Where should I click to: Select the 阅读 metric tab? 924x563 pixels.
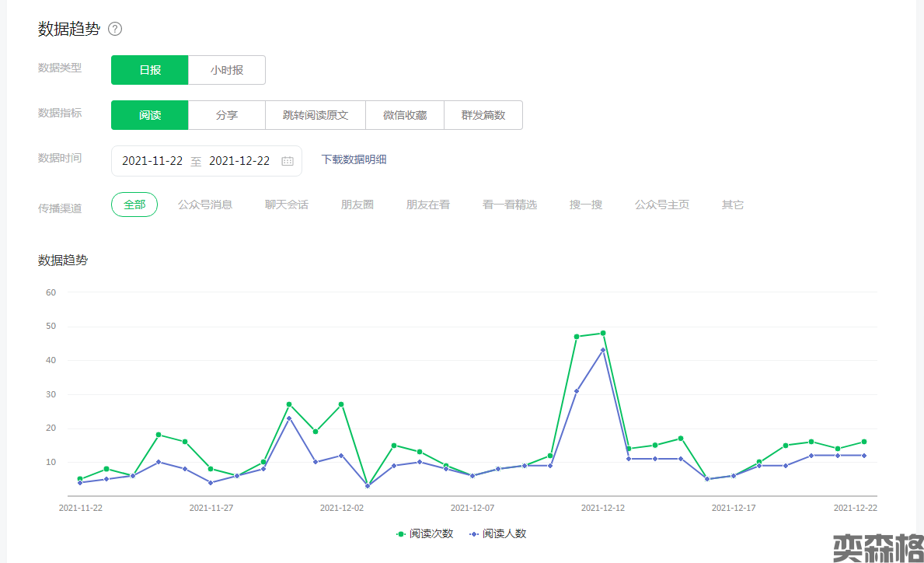150,115
